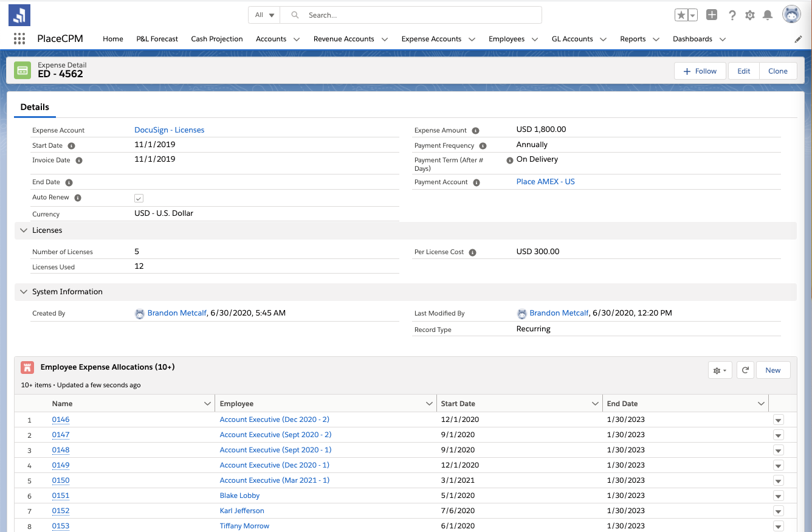Screen dimensions: 812x532
Task: Open the search scope All dropdown
Action: pyautogui.click(x=264, y=15)
